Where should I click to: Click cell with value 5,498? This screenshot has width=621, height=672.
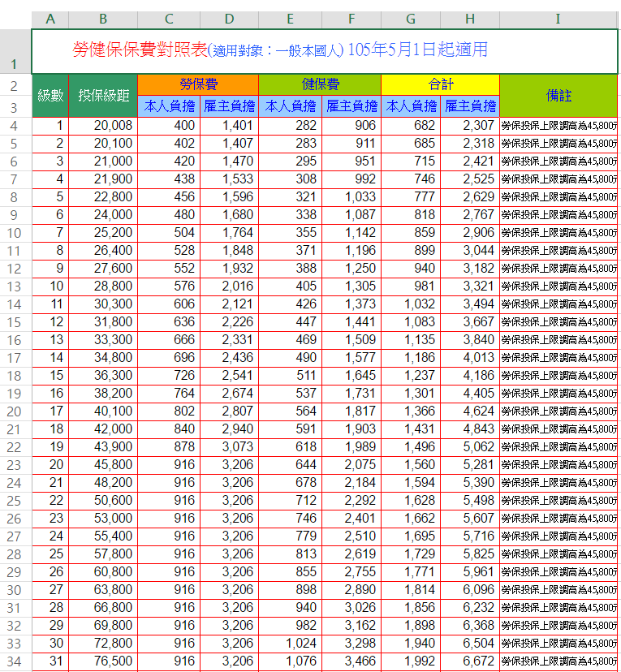pyautogui.click(x=470, y=501)
